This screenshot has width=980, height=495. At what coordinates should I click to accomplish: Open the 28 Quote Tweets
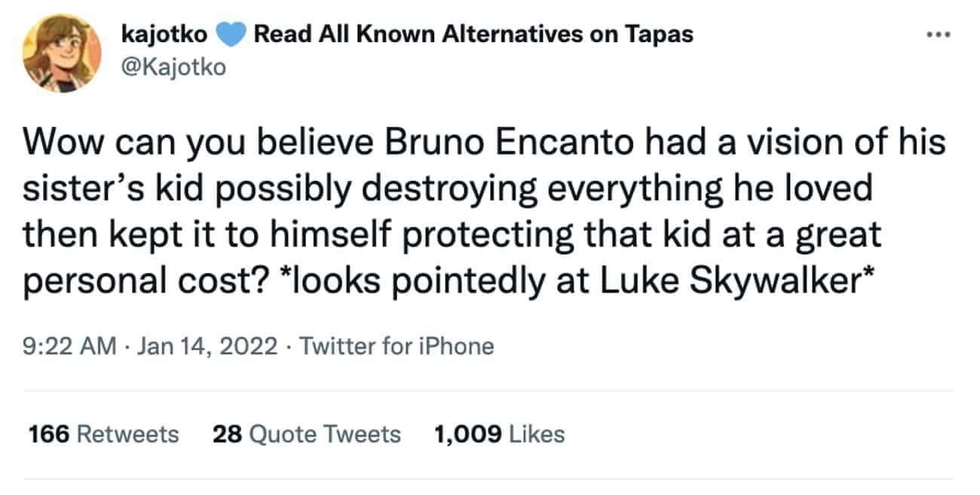click(305, 435)
